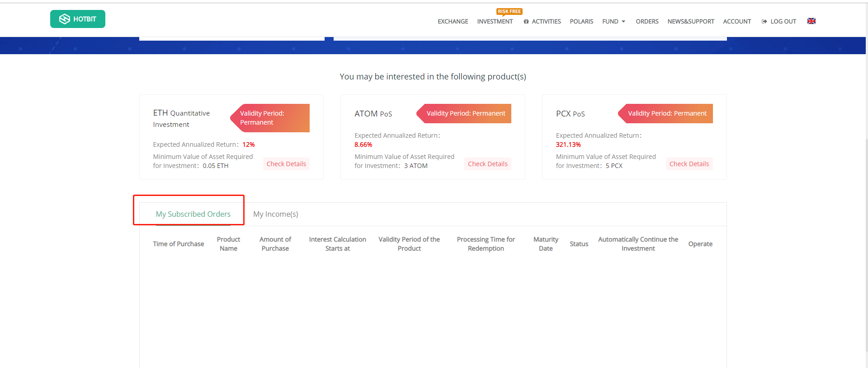Click the 3 ATOM minimum value

coord(416,166)
